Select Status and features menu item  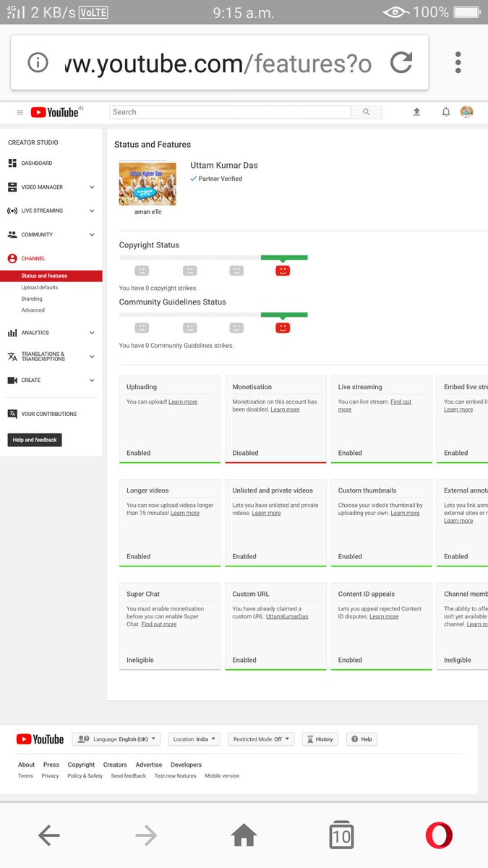(x=51, y=276)
